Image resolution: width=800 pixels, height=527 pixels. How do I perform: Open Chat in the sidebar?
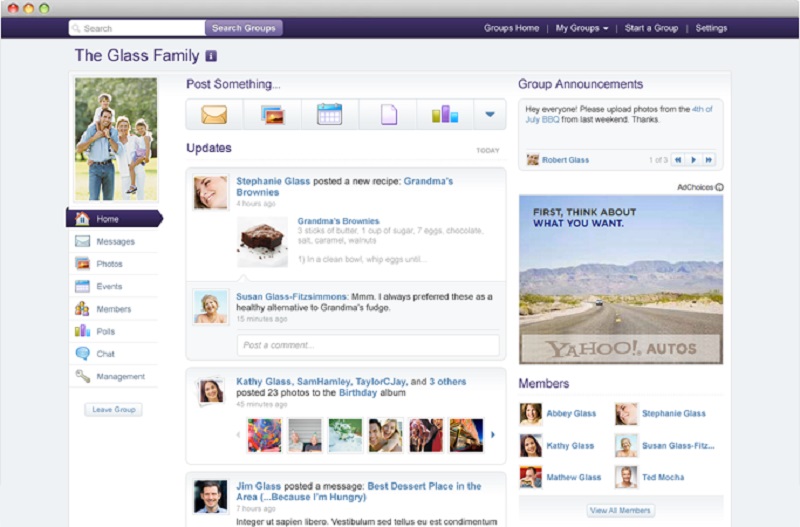coord(113,354)
